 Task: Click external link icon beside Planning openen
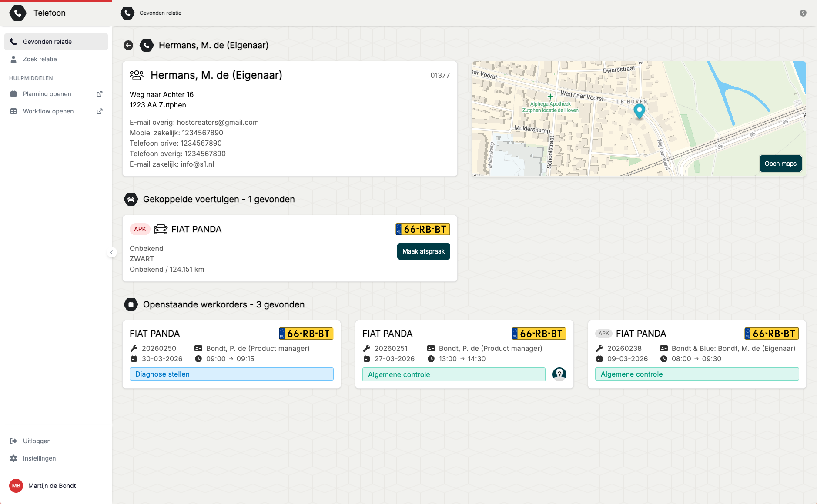(100, 94)
